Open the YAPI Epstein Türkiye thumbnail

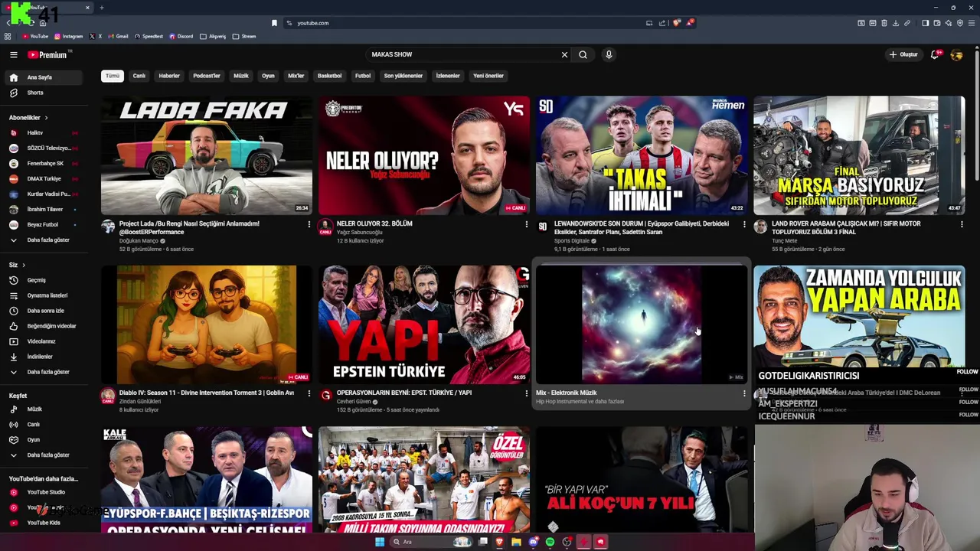point(424,324)
